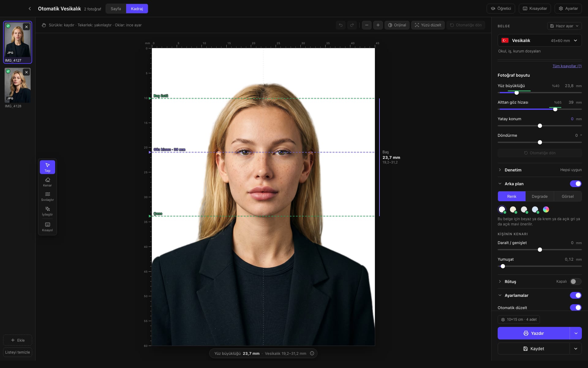
Task: Click the Listeyi temizle button
Action: 17,352
